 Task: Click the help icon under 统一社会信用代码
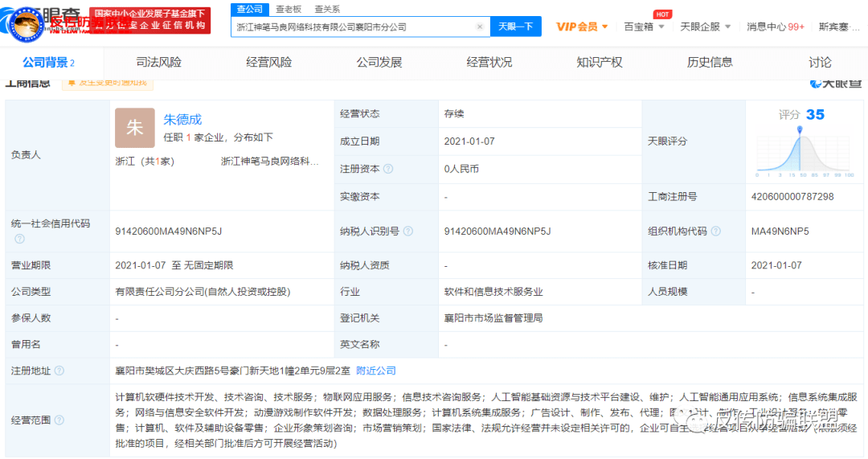tap(19, 239)
